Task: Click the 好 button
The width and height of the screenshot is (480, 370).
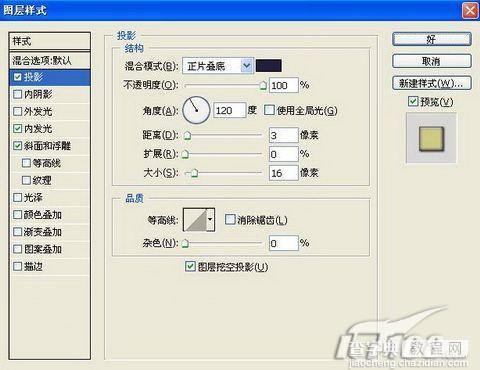Action: click(432, 39)
